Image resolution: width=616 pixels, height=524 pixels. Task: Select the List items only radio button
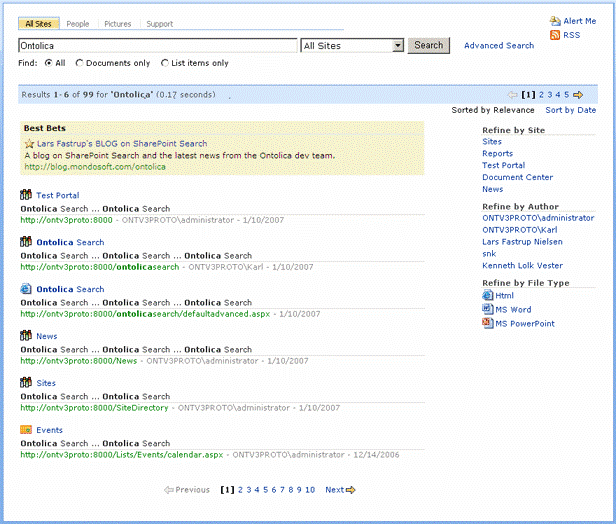click(165, 63)
